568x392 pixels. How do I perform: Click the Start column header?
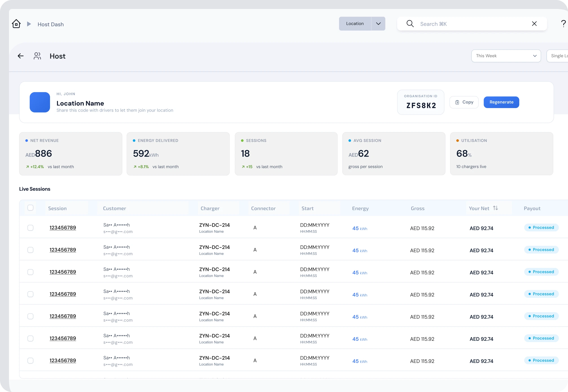[x=308, y=208]
